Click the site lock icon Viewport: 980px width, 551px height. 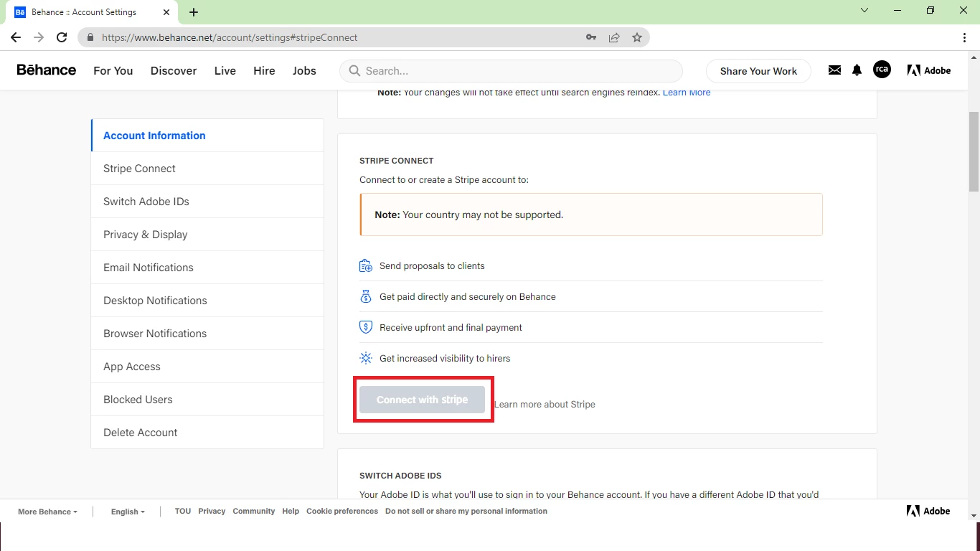90,37
